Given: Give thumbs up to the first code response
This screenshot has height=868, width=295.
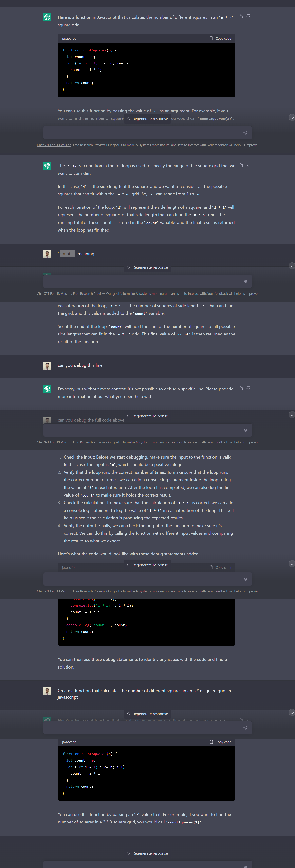Looking at the screenshot, I should pyautogui.click(x=240, y=16).
